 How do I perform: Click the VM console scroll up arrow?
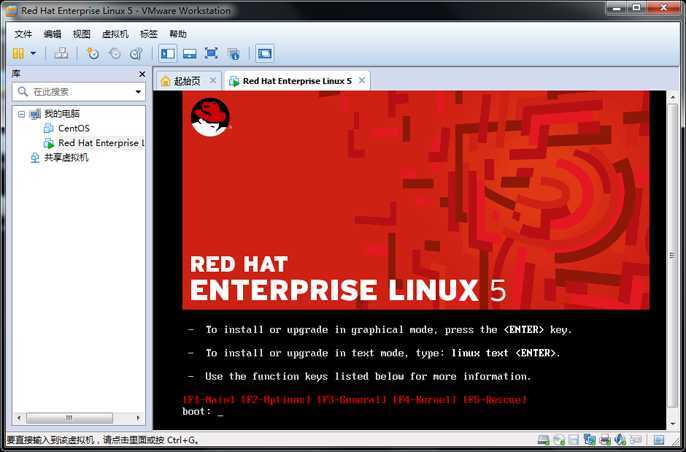coord(673,96)
